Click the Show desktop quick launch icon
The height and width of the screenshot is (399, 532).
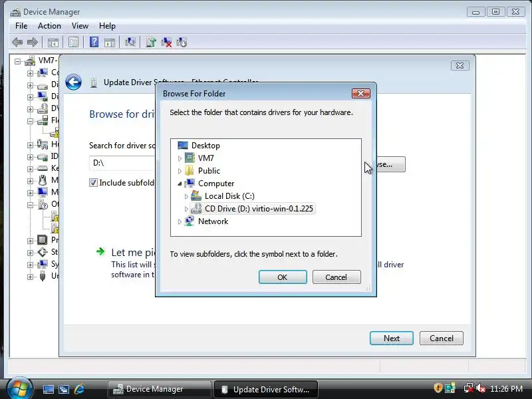48,389
